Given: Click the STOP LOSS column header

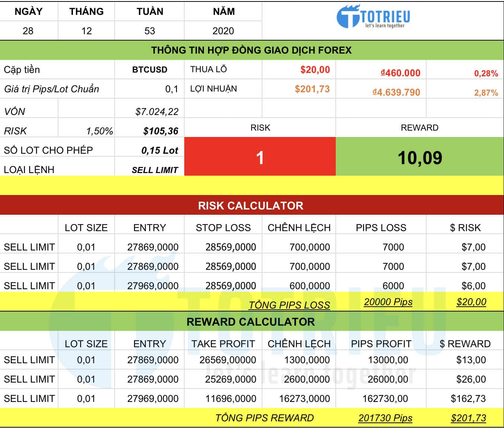Looking at the screenshot, I should pyautogui.click(x=223, y=228).
